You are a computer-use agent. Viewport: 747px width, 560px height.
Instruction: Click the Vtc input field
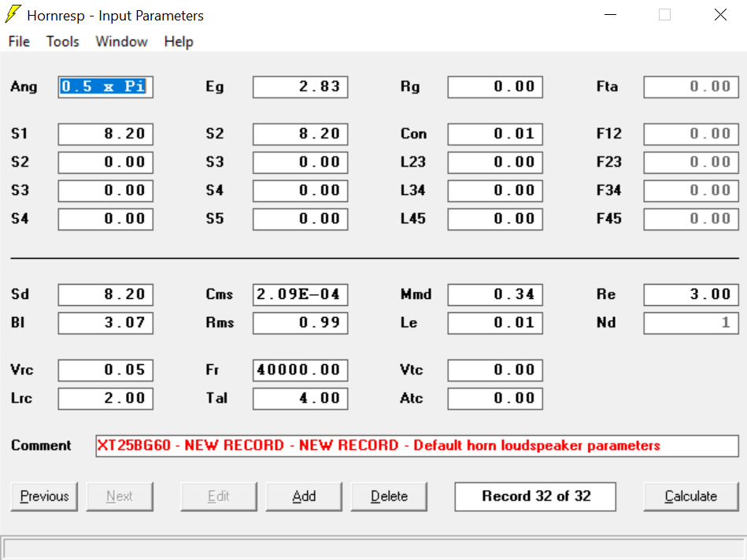tap(495, 370)
